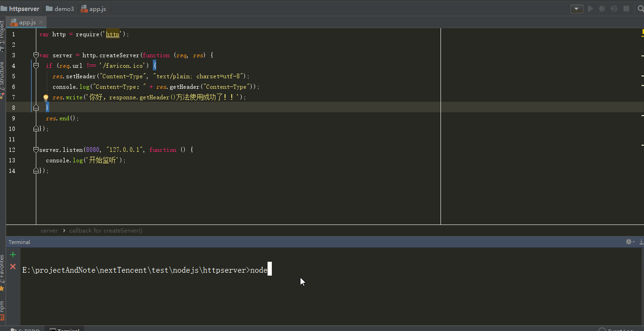Open the run configuration dropdown

click(x=577, y=9)
